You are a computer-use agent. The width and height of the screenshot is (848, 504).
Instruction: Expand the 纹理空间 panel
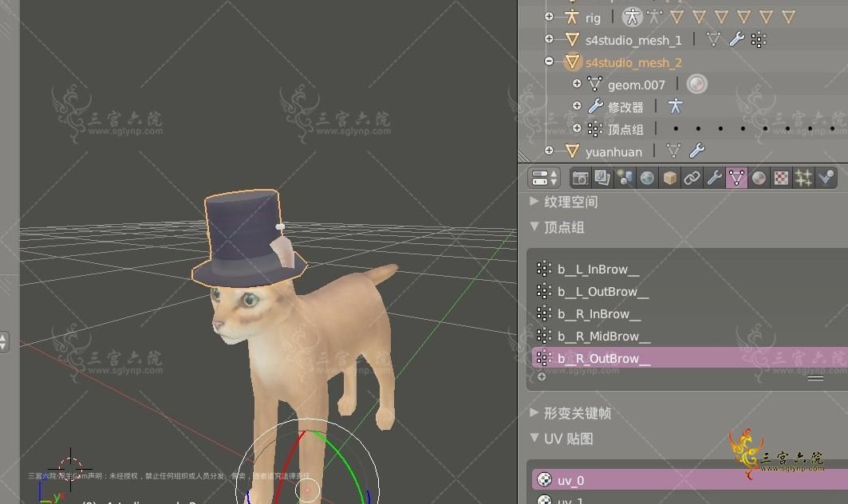point(534,201)
